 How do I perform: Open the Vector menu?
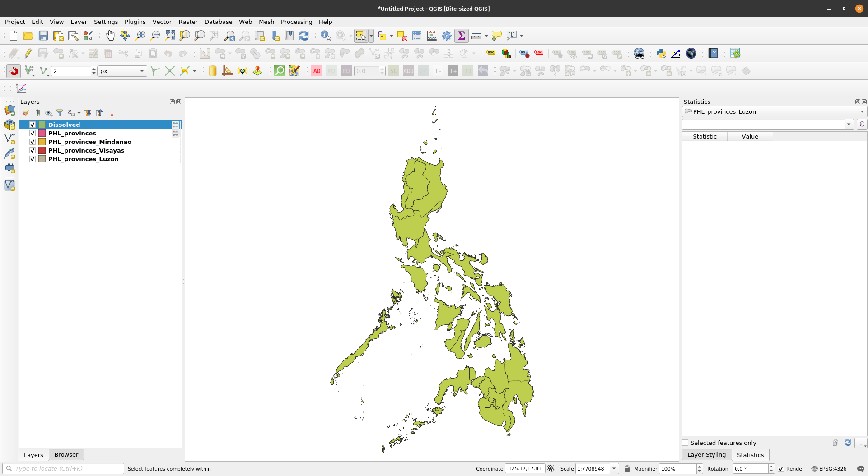(162, 22)
